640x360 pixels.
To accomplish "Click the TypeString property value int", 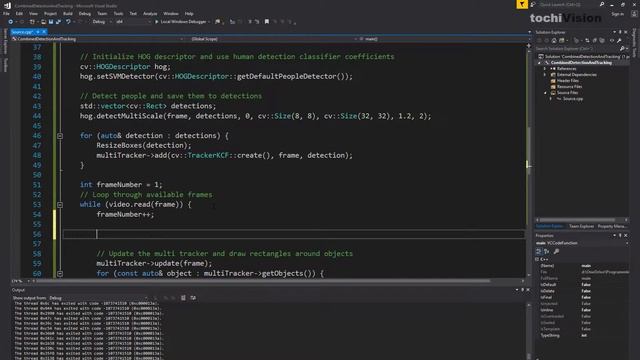I will tap(584, 336).
